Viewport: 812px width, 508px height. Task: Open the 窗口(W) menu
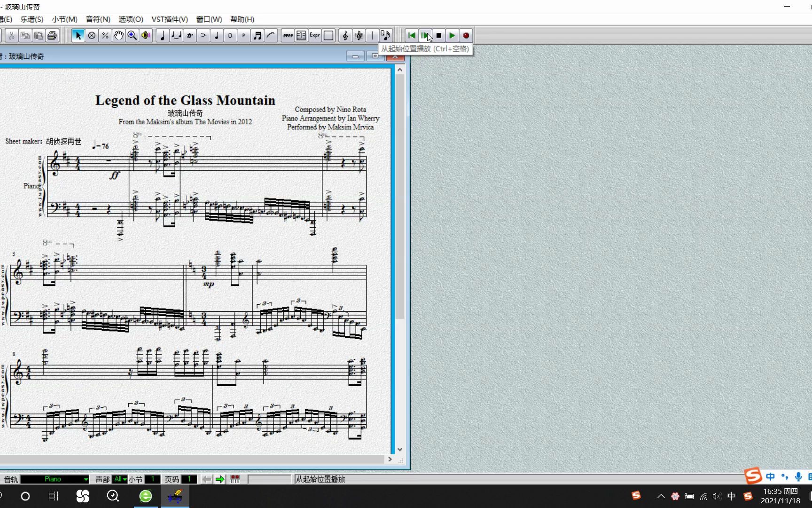click(x=209, y=19)
